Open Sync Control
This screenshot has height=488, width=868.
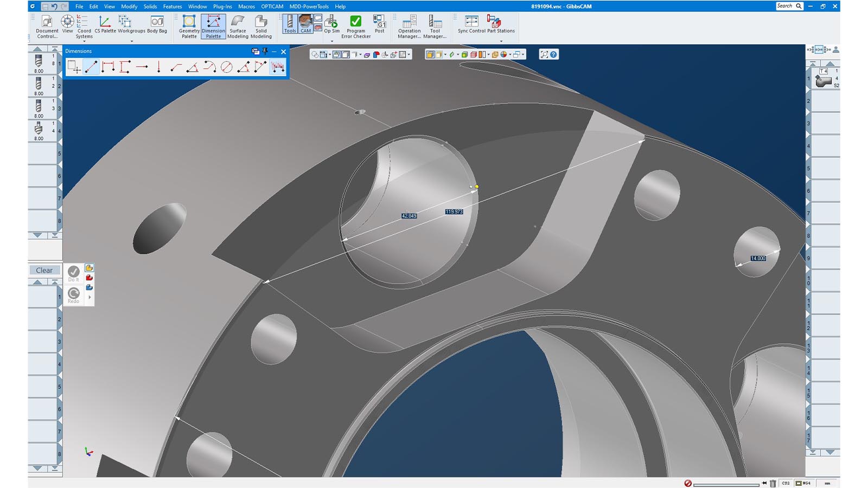tap(471, 24)
